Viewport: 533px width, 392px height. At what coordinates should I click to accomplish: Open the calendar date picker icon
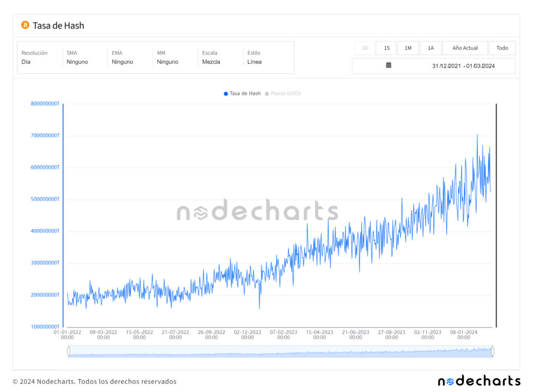click(388, 66)
